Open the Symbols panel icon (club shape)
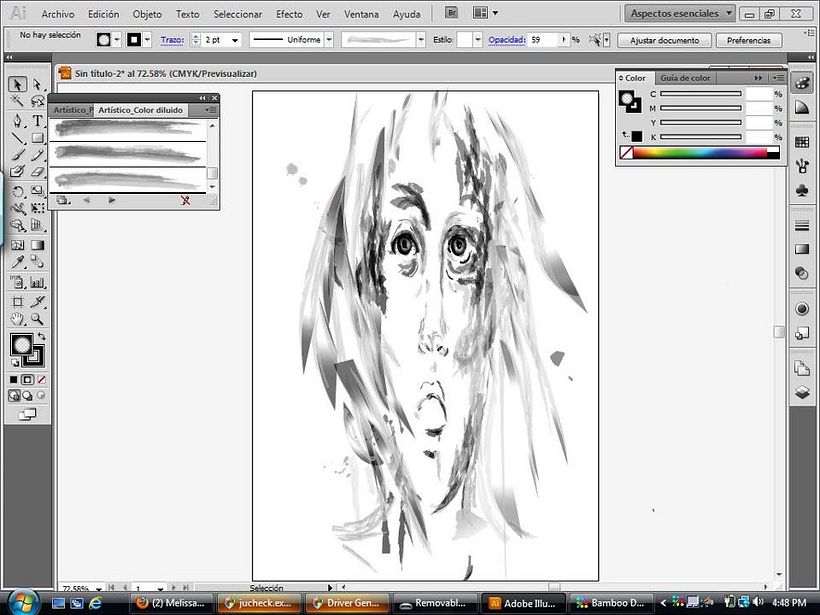 pyautogui.click(x=801, y=190)
